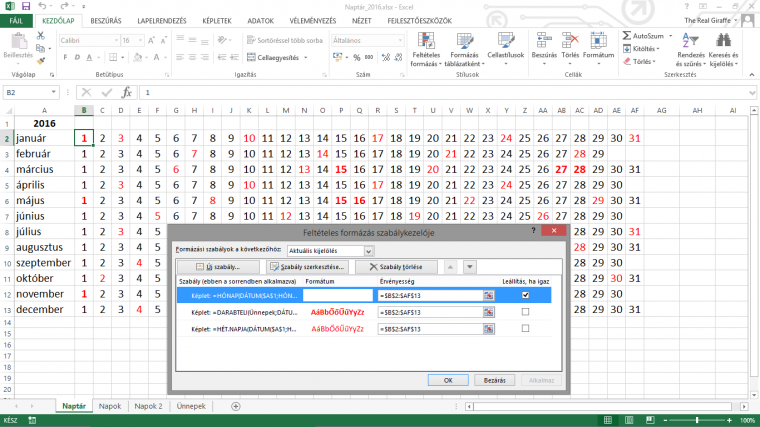The width and height of the screenshot is (760, 427).
Task: Move selected rule up with arrow
Action: [x=450, y=267]
